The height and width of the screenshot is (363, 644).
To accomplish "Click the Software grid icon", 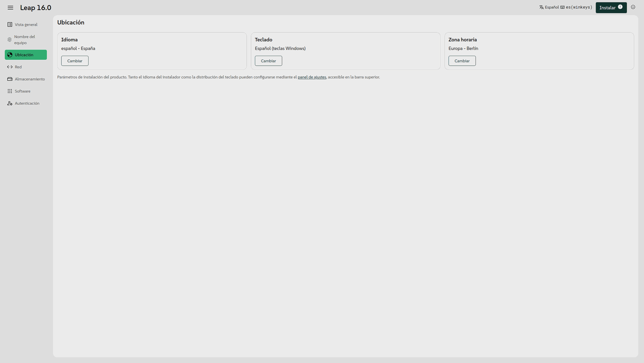I will pyautogui.click(x=10, y=91).
